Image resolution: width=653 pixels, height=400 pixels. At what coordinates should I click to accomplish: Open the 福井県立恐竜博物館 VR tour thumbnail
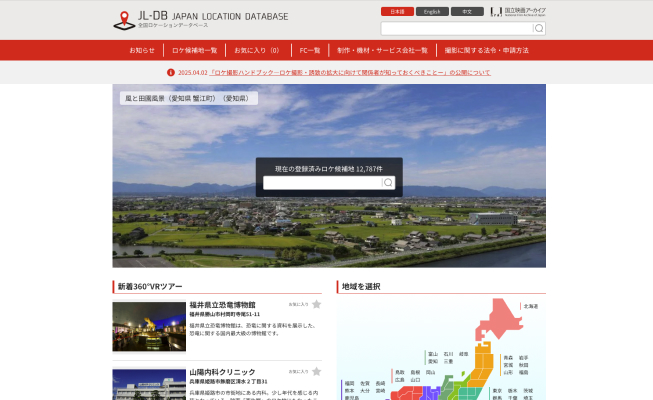pos(149,327)
